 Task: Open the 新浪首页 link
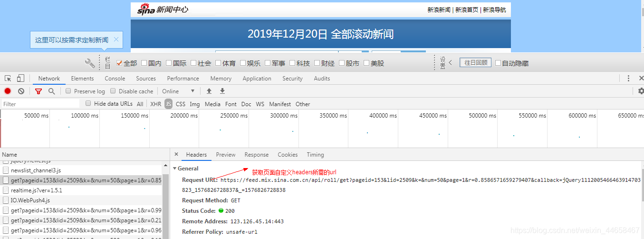click(467, 10)
